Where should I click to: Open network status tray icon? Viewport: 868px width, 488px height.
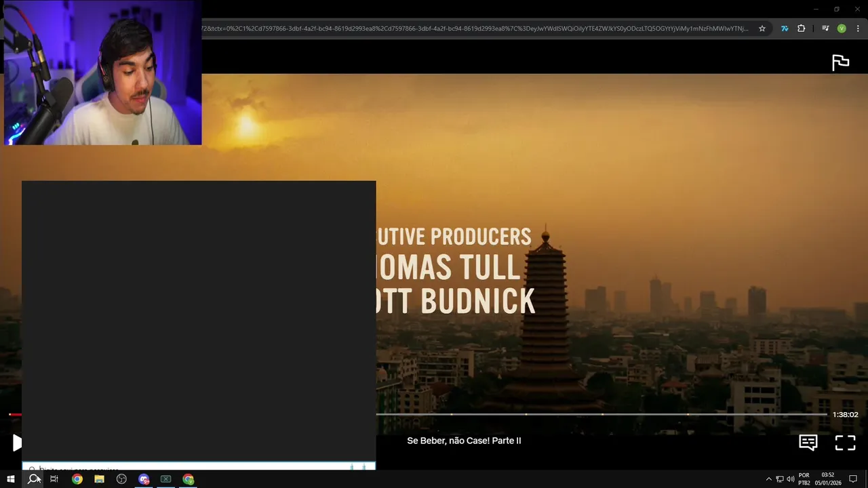780,479
